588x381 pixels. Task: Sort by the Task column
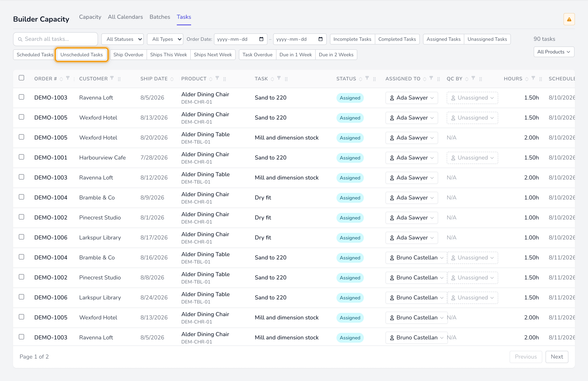point(272,79)
